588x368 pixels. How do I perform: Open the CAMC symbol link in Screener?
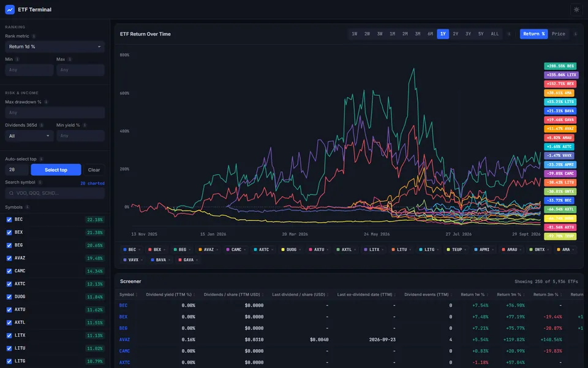[124, 351]
